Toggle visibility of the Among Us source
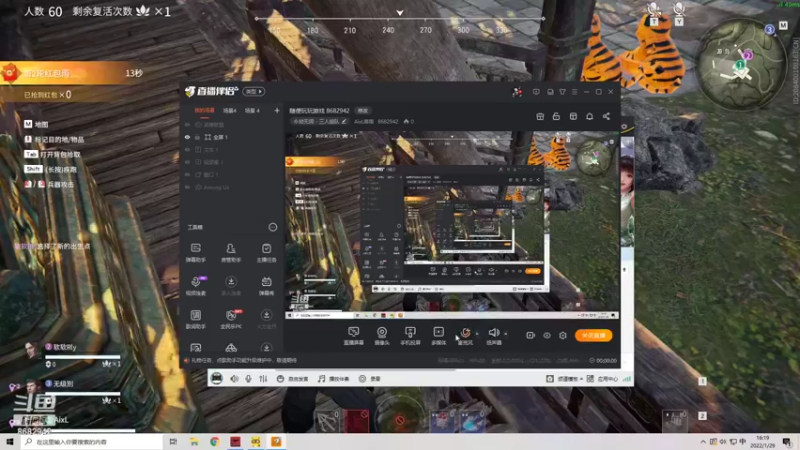 click(x=187, y=187)
